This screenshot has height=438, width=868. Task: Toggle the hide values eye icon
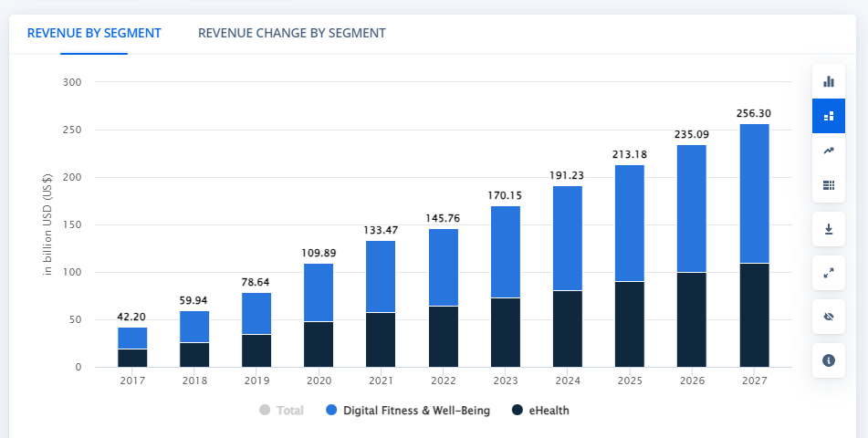[x=829, y=317]
